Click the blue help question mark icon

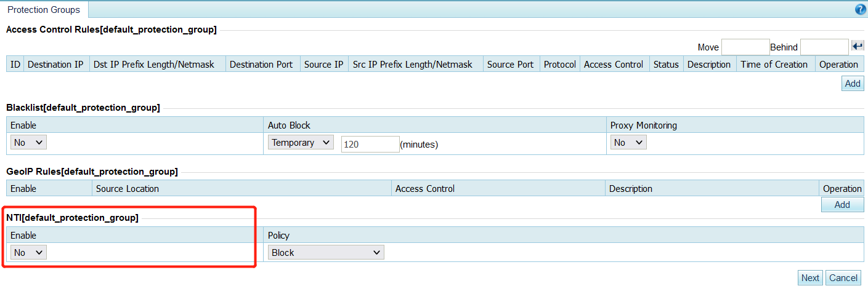click(x=861, y=10)
